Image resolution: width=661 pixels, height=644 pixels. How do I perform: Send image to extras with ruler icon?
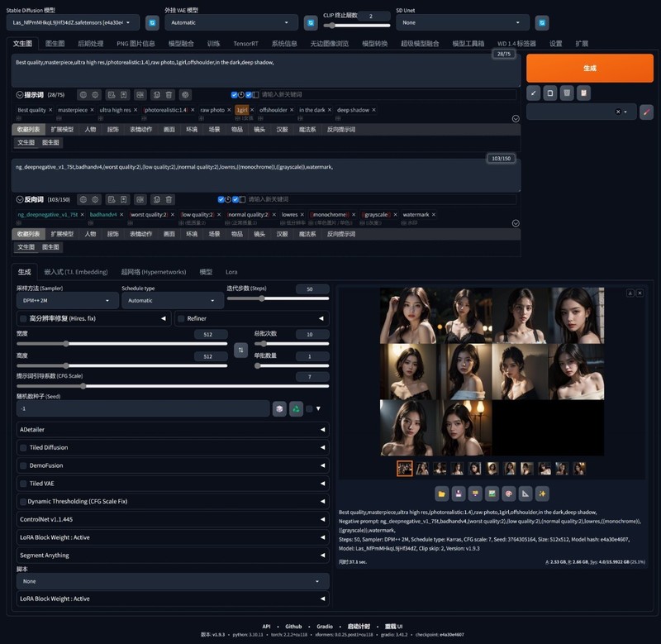[x=525, y=494]
